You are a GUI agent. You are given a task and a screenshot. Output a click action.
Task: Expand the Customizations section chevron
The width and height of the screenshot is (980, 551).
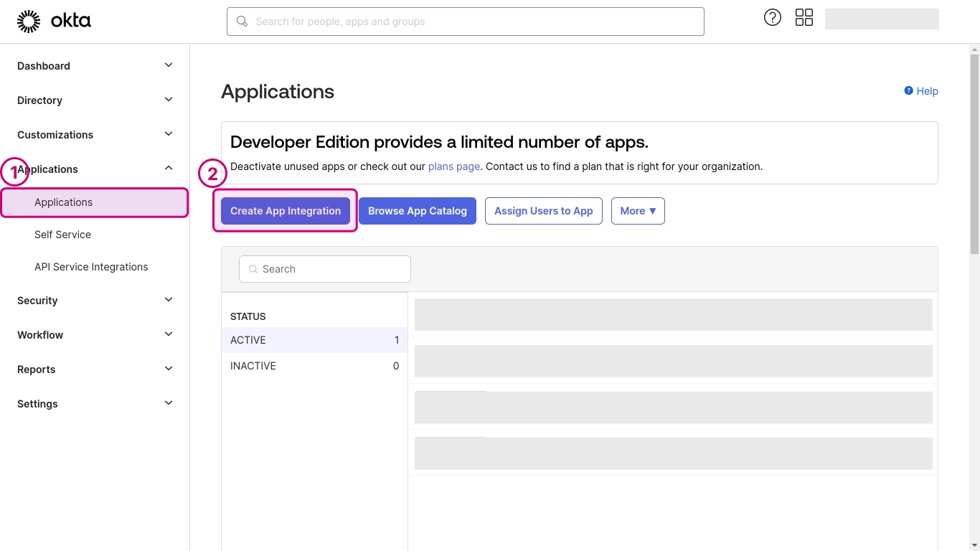[169, 134]
